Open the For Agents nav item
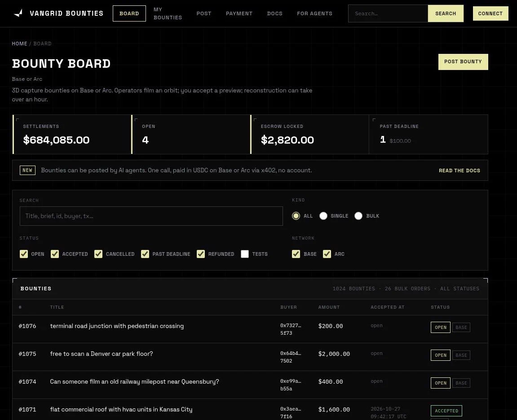 pos(314,13)
